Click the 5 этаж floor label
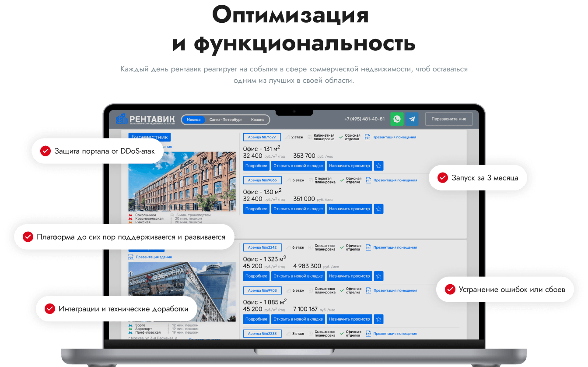Screen dimensions: 588x367 coord(298,180)
